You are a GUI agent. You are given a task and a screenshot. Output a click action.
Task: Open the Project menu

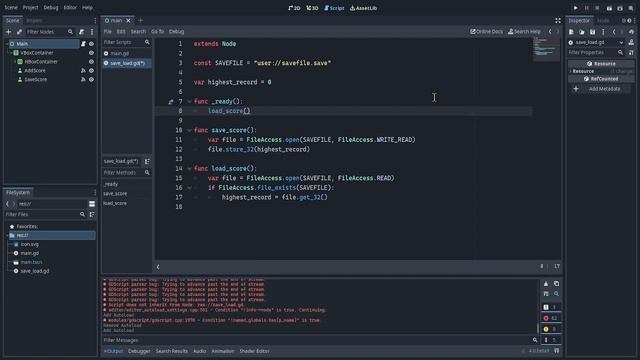[30, 8]
